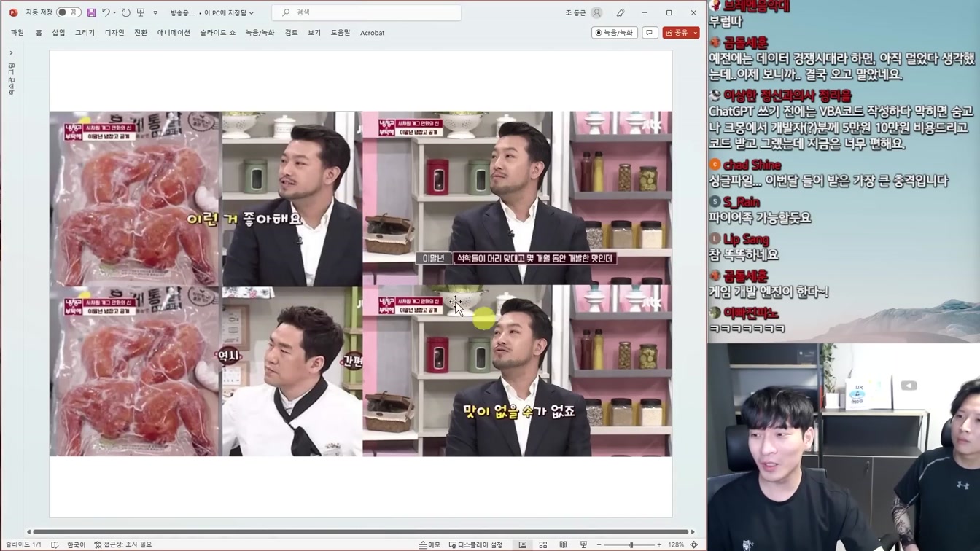The height and width of the screenshot is (551, 980).
Task: Expand the collapsed slide thumbnail pane chevron
Action: (11, 52)
